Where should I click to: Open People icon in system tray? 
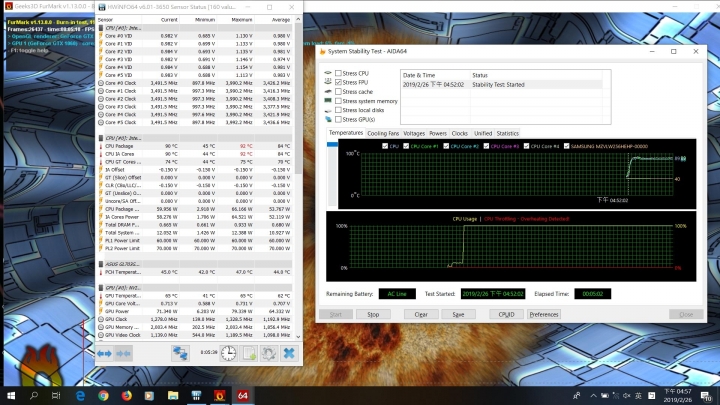[577, 395]
